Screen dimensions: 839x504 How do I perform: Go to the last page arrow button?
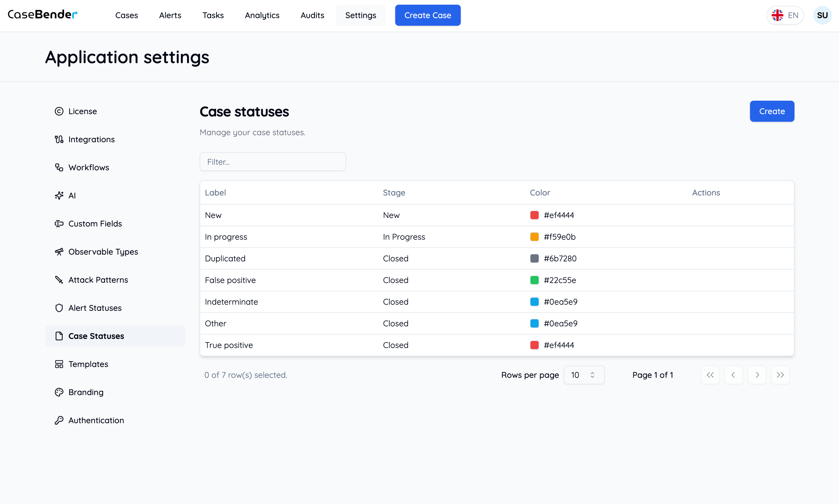[780, 375]
